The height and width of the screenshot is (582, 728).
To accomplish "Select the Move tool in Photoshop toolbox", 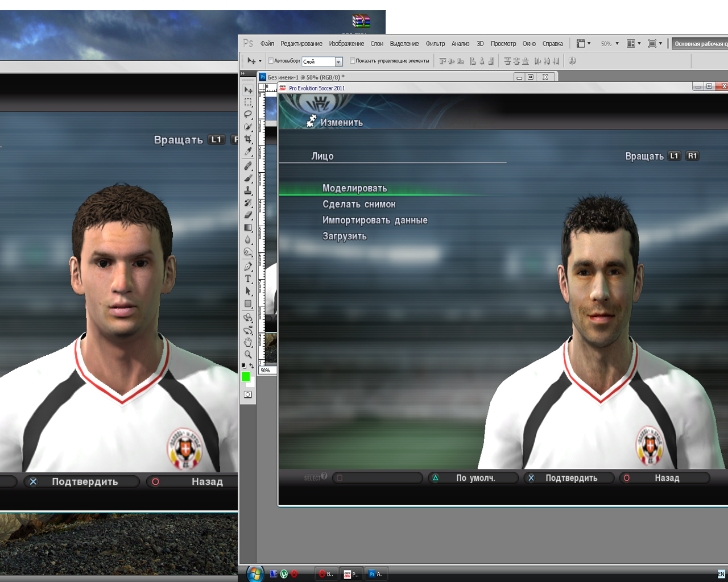I will click(x=248, y=90).
